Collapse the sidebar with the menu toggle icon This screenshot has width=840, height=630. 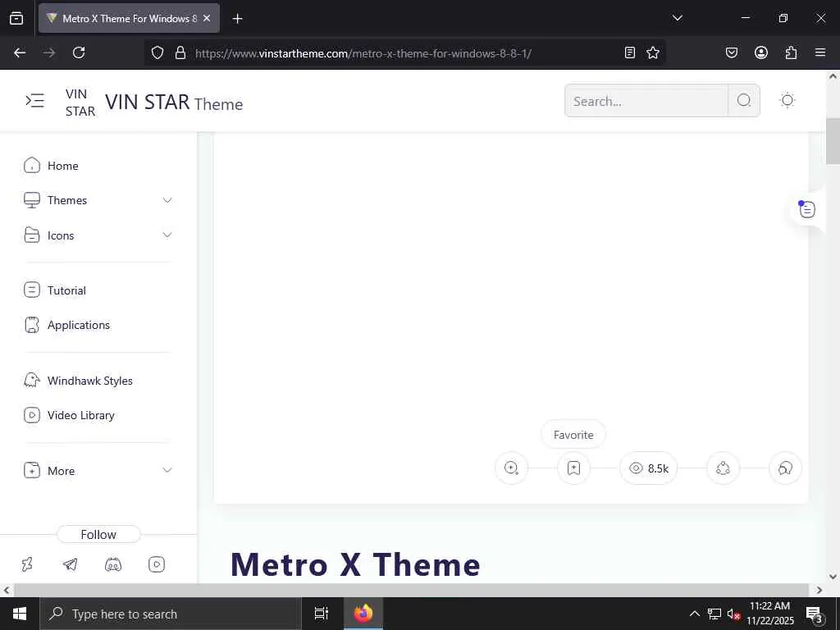(34, 100)
